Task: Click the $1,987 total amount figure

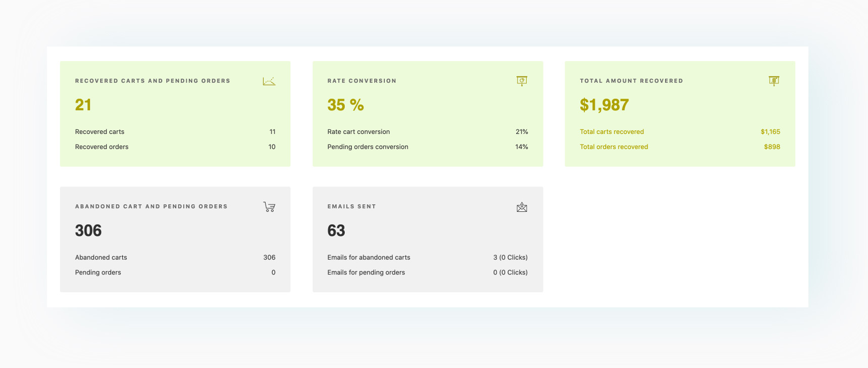Action: pos(604,105)
